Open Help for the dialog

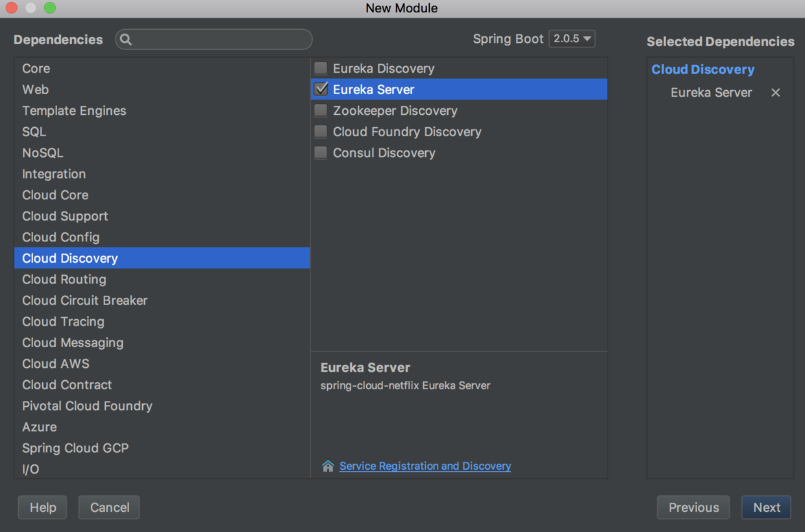[x=43, y=507]
